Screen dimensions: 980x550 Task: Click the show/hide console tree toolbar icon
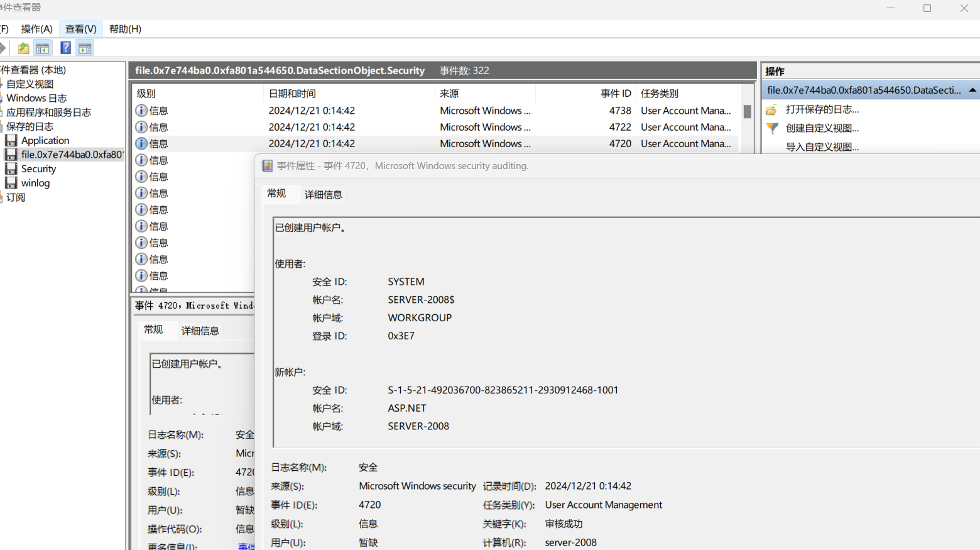(x=43, y=48)
